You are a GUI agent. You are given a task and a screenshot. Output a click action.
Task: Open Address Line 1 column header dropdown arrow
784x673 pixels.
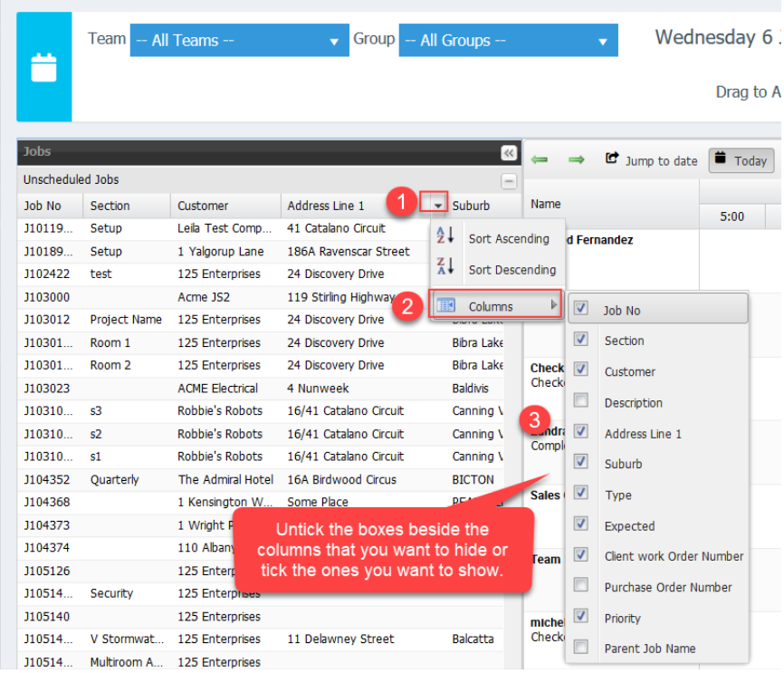coord(438,207)
